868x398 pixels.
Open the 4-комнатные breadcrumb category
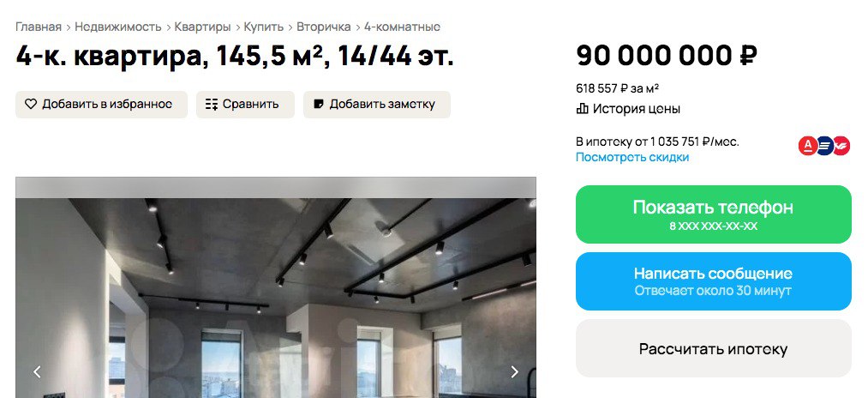(402, 27)
